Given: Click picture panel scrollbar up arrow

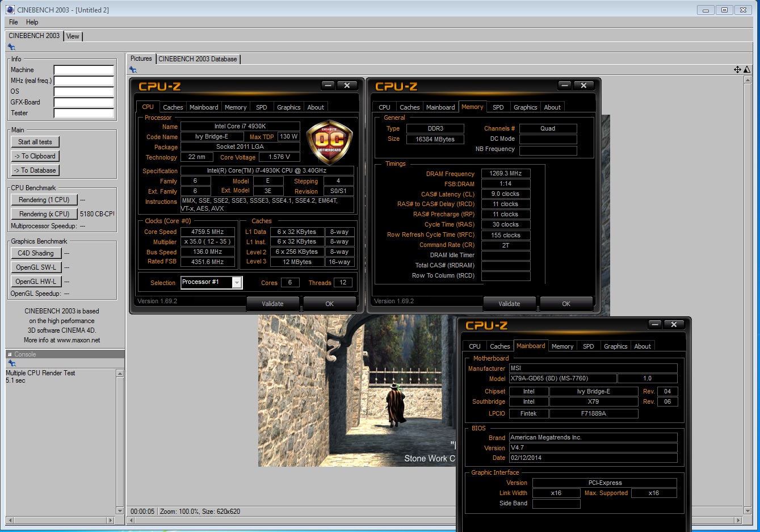Looking at the screenshot, I should coord(748,80).
